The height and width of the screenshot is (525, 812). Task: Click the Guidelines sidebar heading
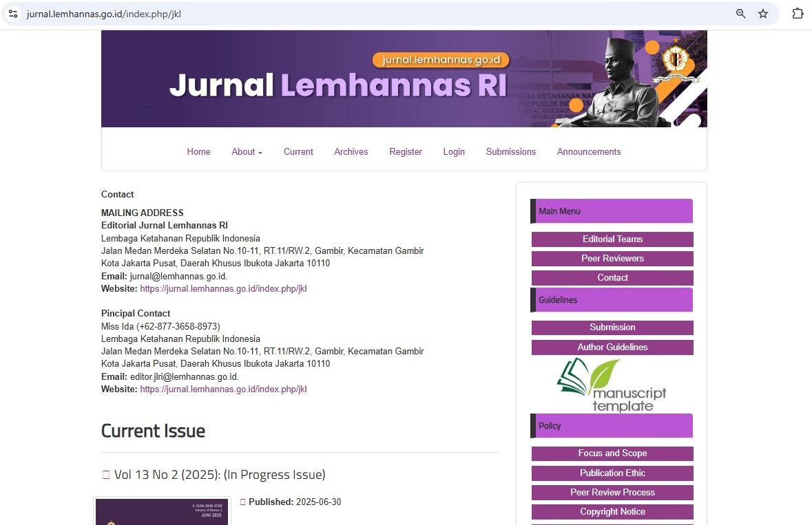[x=612, y=300]
